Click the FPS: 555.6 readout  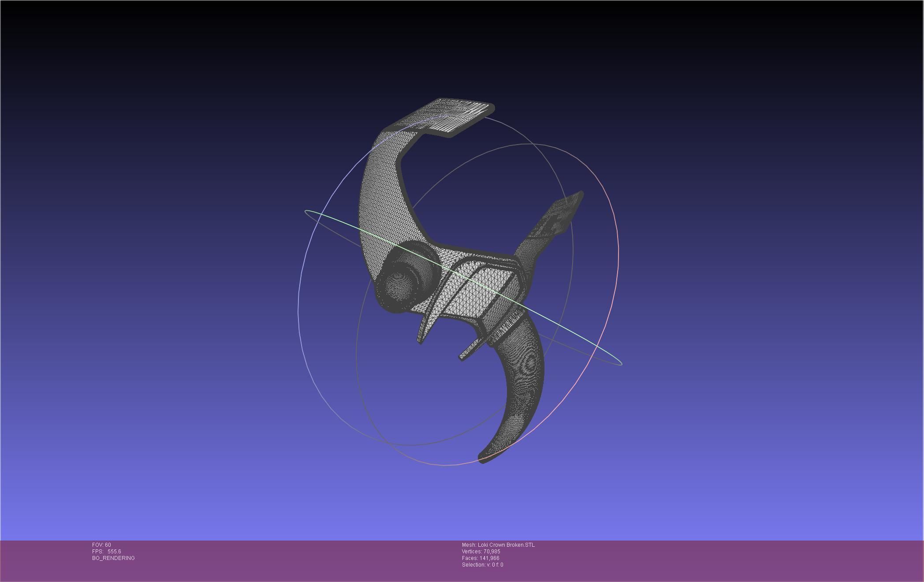pyautogui.click(x=106, y=552)
